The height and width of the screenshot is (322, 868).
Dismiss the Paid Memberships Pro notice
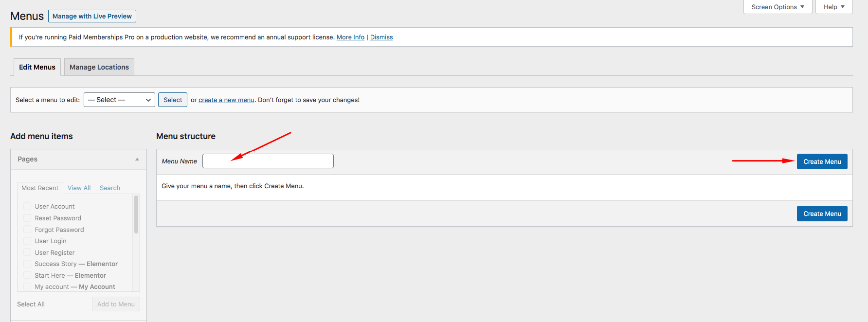coord(381,37)
